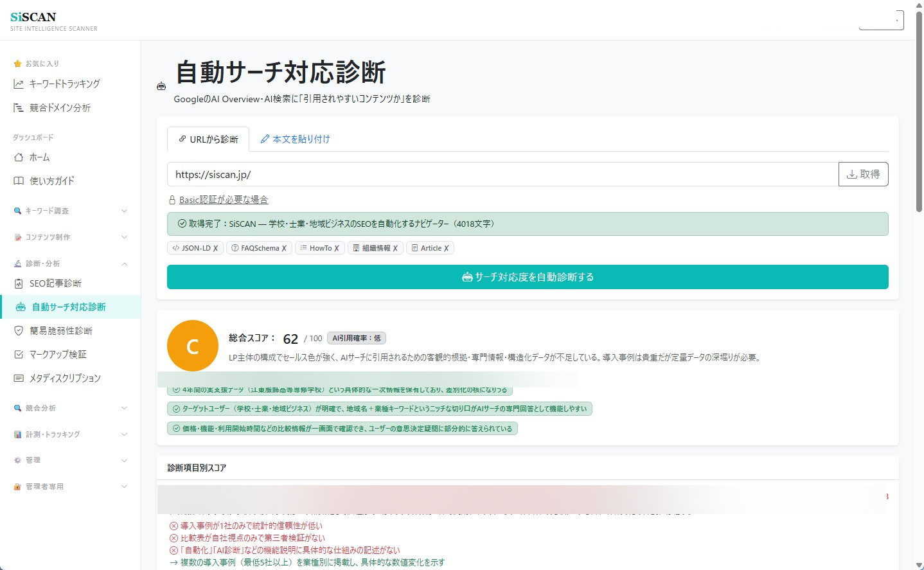924x570 pixels.
Task: Switch to the 本文を貼り付け tab
Action: (x=295, y=139)
